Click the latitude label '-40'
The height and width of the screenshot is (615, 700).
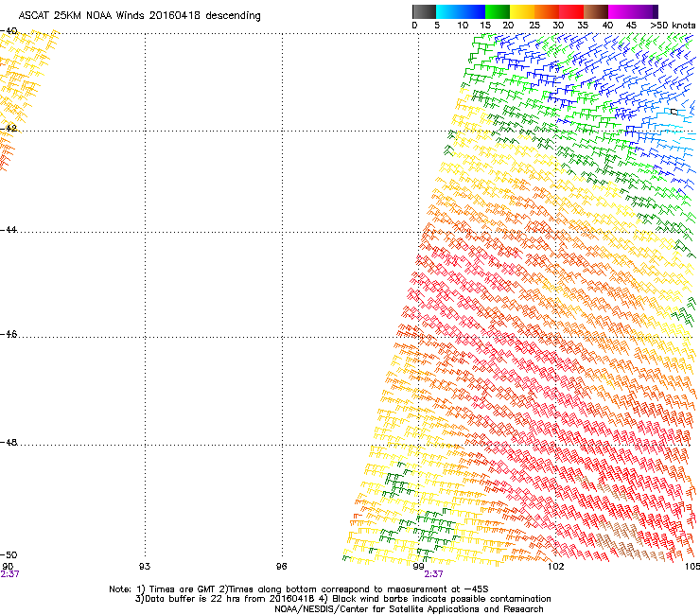click(x=9, y=31)
